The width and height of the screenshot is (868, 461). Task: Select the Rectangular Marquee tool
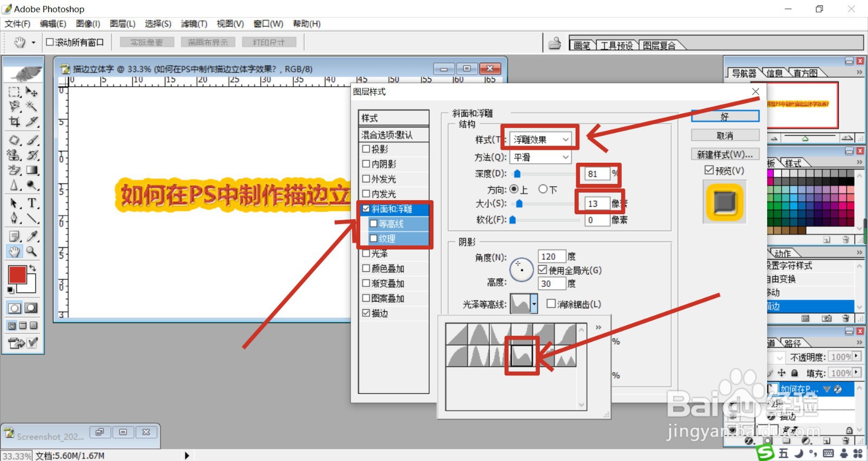(15, 92)
